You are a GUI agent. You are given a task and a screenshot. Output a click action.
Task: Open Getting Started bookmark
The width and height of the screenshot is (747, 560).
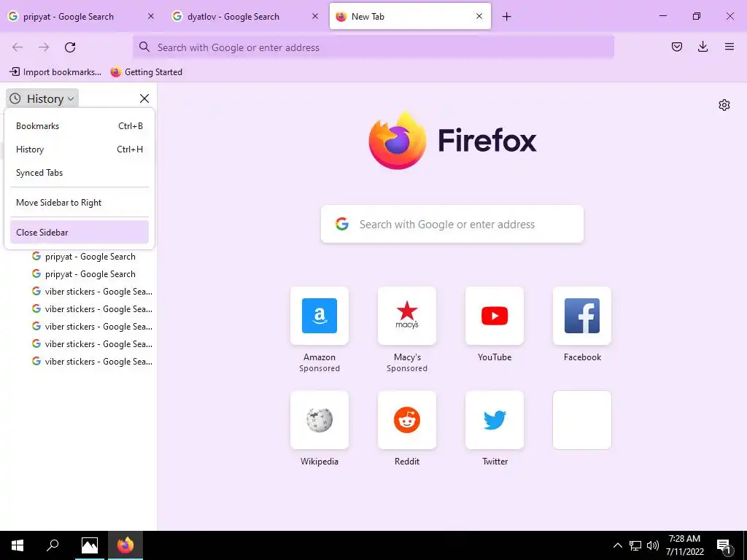click(146, 72)
